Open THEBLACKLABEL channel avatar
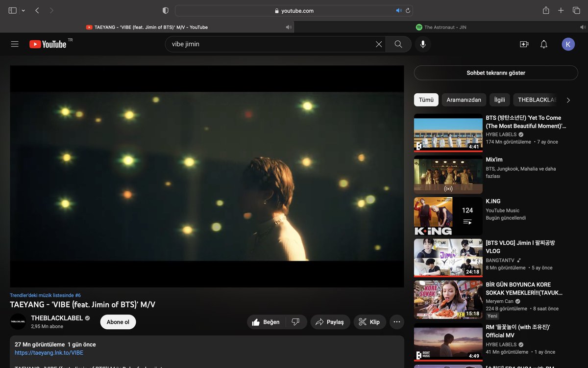 coord(18,322)
